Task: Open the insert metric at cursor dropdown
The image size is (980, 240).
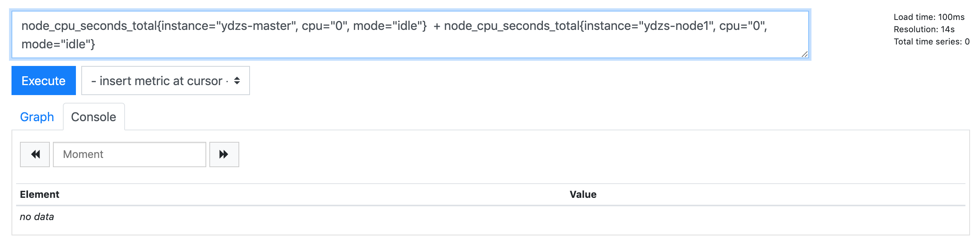Action: pos(166,81)
